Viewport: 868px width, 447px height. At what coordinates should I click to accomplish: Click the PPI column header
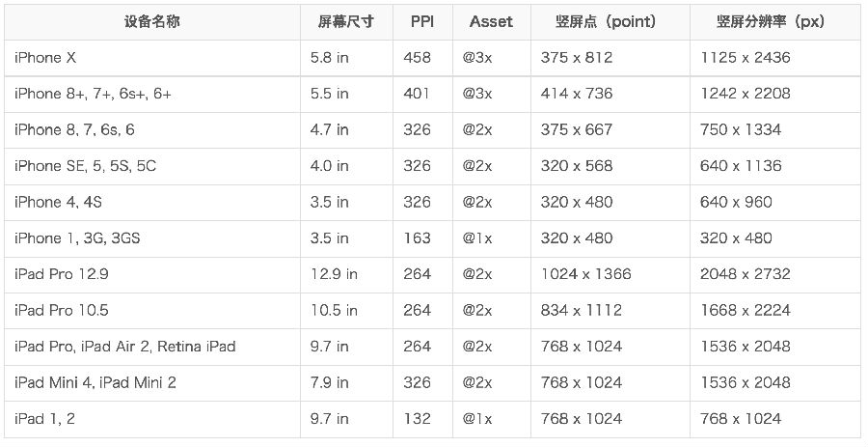[x=422, y=21]
